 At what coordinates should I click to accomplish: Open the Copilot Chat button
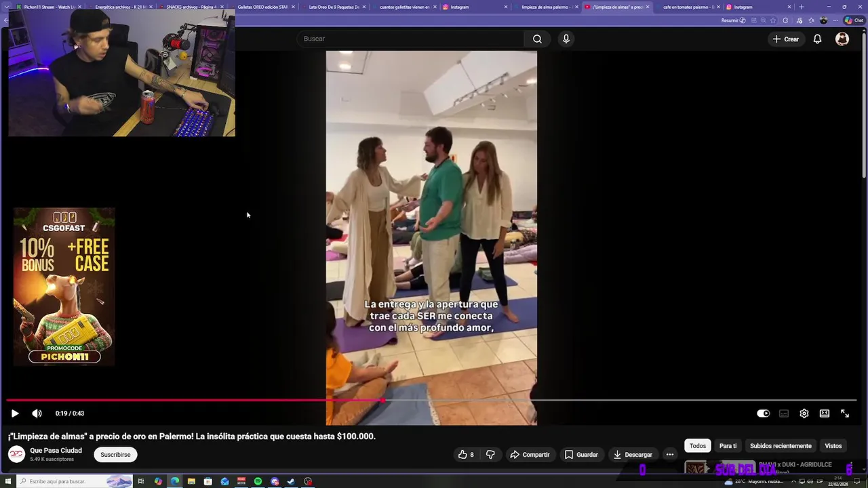coord(853,20)
